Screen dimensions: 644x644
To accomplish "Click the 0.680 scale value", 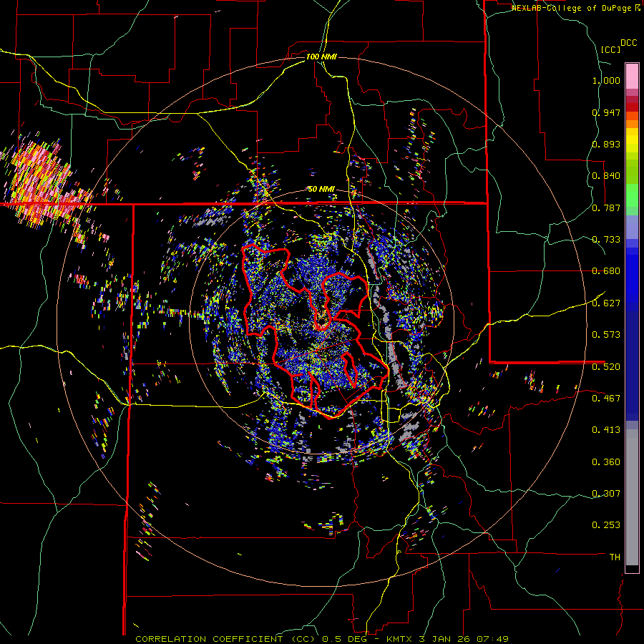I will (606, 271).
